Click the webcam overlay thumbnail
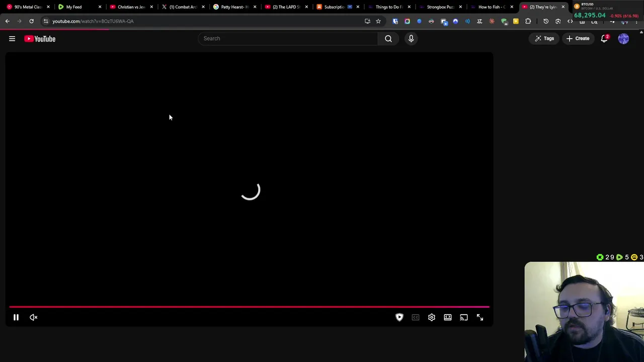The height and width of the screenshot is (362, 644). tap(584, 312)
